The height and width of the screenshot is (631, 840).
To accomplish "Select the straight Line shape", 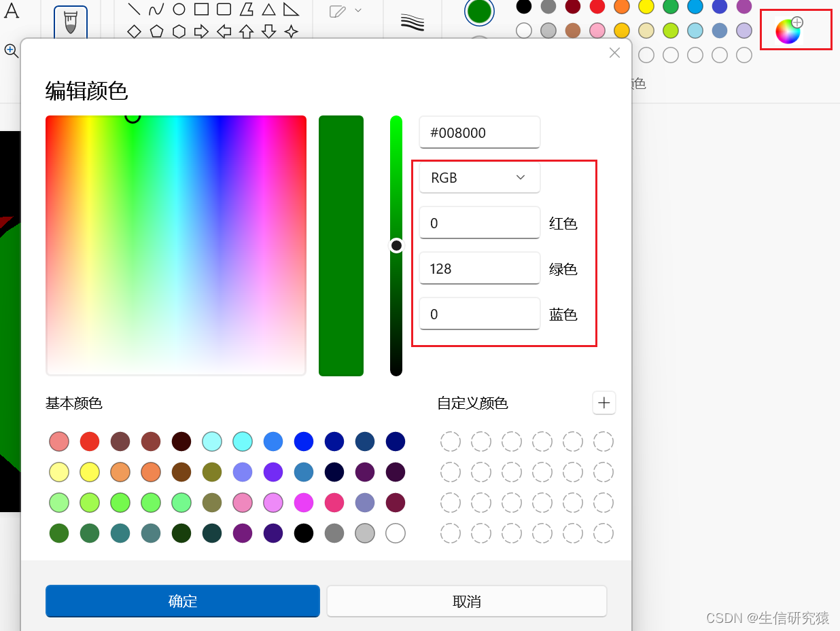I will pyautogui.click(x=135, y=10).
